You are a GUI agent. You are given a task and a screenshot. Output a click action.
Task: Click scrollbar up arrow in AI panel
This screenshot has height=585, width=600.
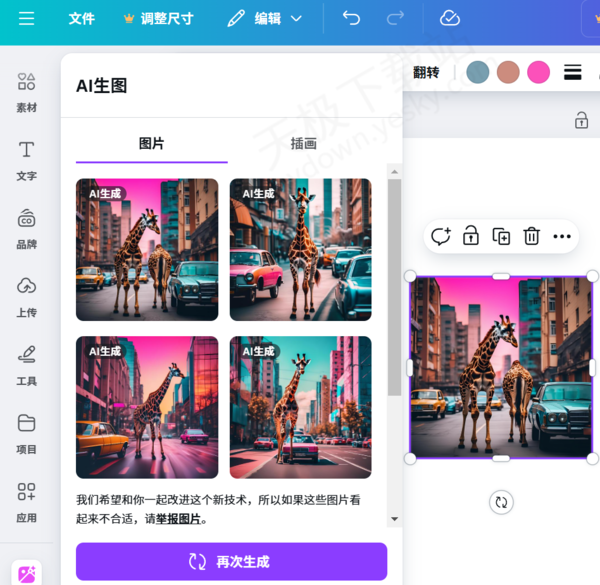tap(395, 172)
